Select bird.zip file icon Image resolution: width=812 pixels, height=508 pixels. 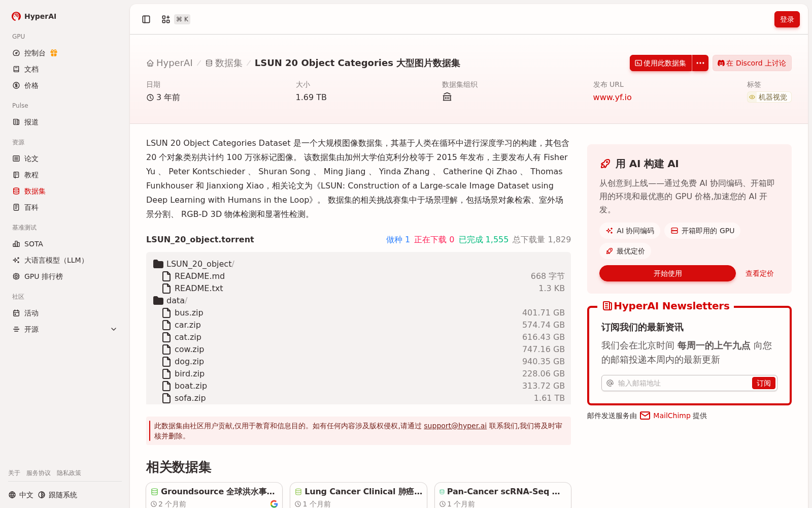(x=166, y=373)
